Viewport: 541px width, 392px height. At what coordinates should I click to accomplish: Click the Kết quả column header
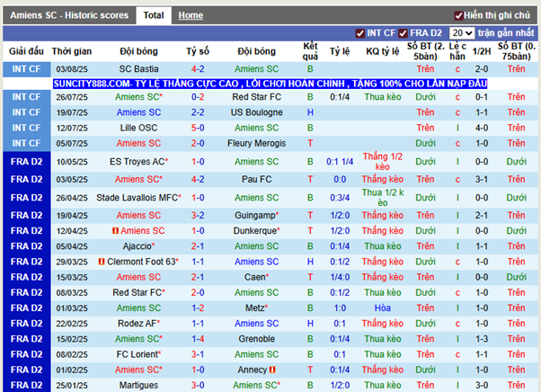pyautogui.click(x=310, y=51)
